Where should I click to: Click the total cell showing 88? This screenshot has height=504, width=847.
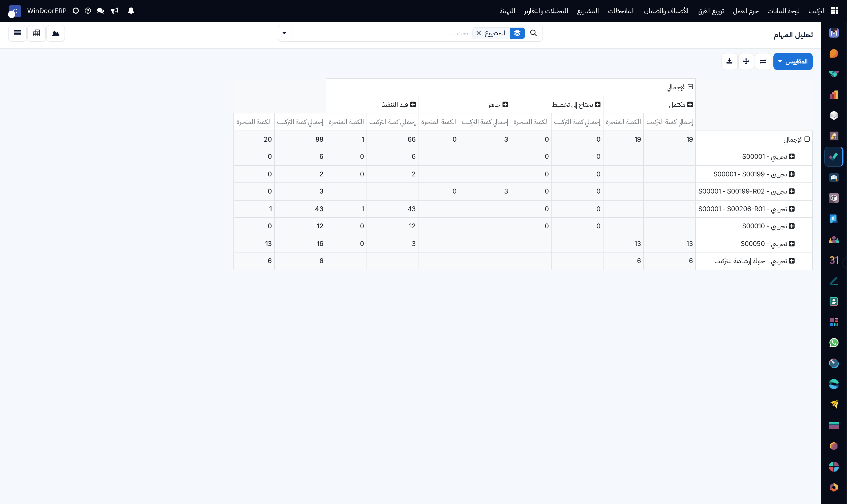300,139
